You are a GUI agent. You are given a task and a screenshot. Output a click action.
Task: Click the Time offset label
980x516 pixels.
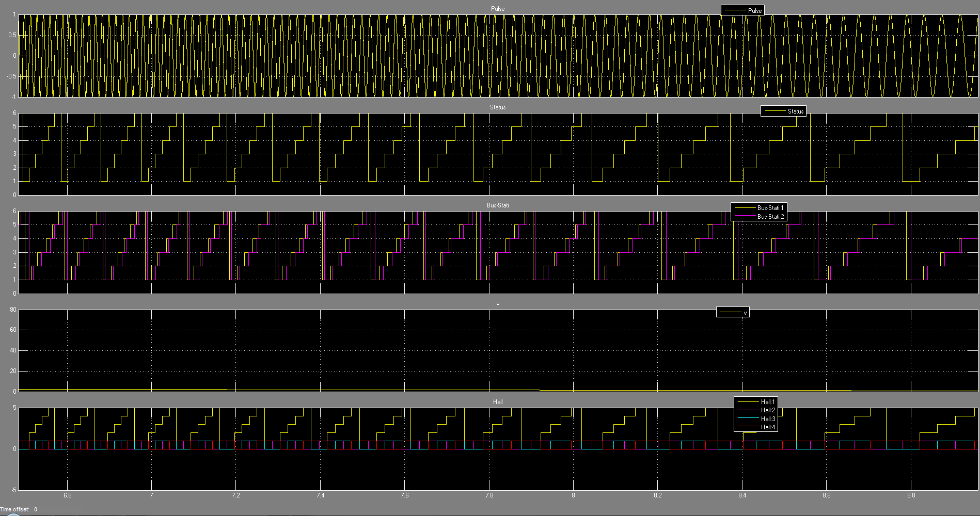click(x=15, y=509)
